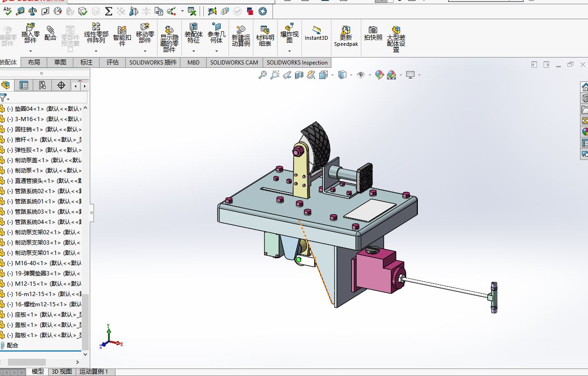
Task: Toggle 显示隐藏的零部件 (Show Hidden Components)
Action: pos(169,38)
